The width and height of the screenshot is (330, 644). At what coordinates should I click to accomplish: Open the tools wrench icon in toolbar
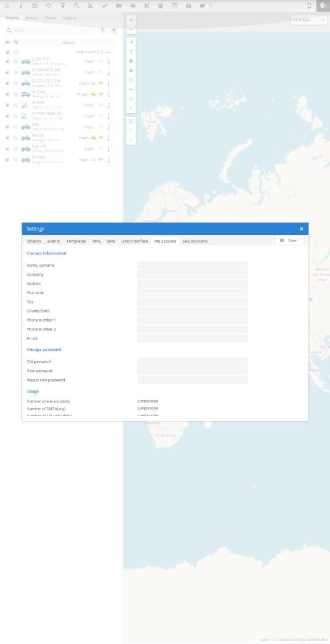click(147, 6)
